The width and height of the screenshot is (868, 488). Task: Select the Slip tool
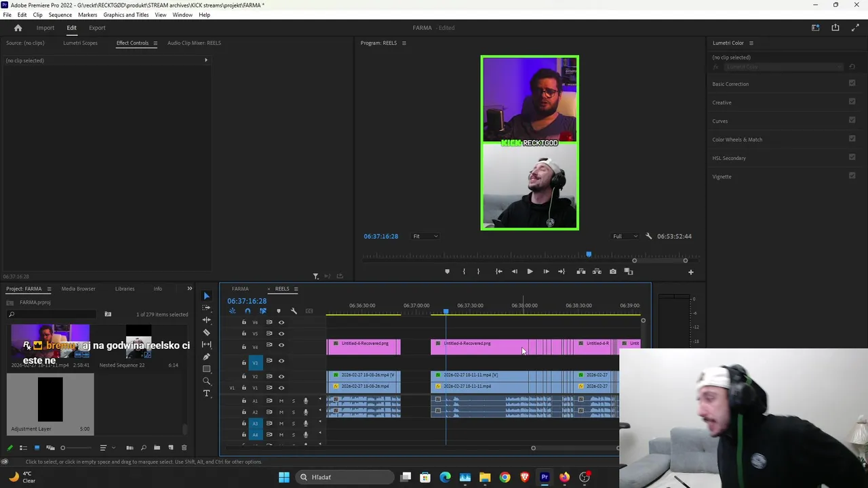(x=207, y=344)
